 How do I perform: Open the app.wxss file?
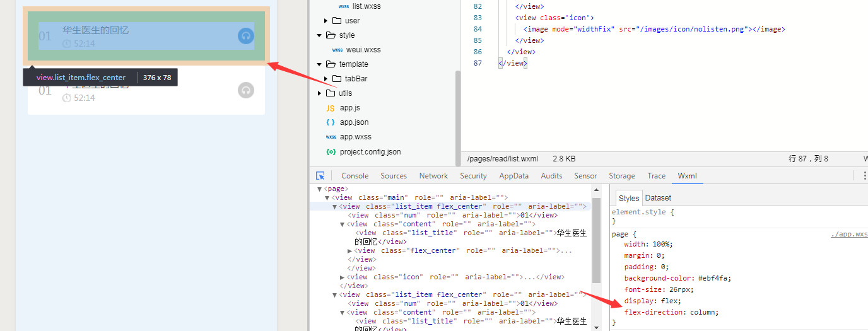point(356,137)
